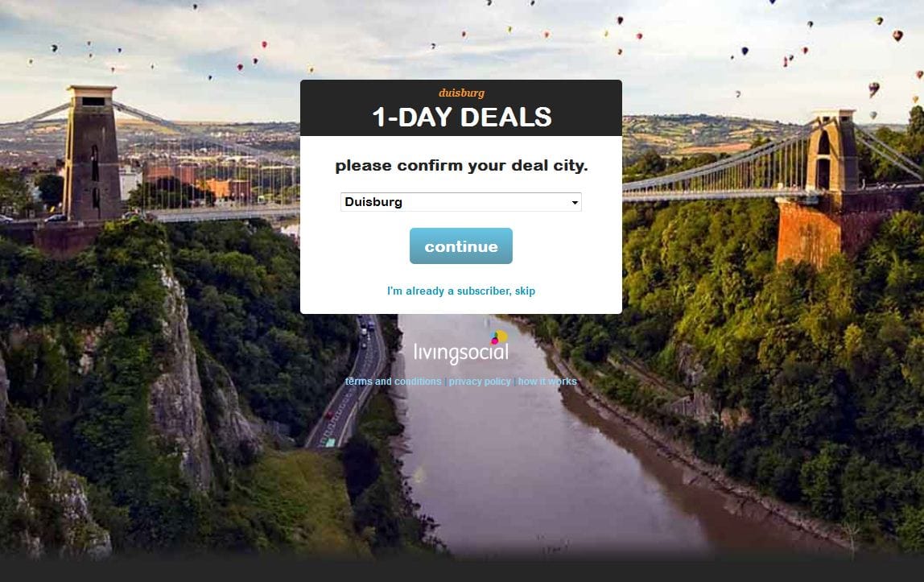
Task: Click the black header bar of the dialog
Action: (x=461, y=108)
